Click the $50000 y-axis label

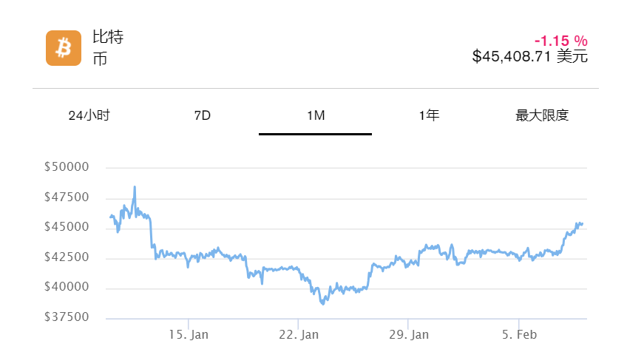[67, 167]
